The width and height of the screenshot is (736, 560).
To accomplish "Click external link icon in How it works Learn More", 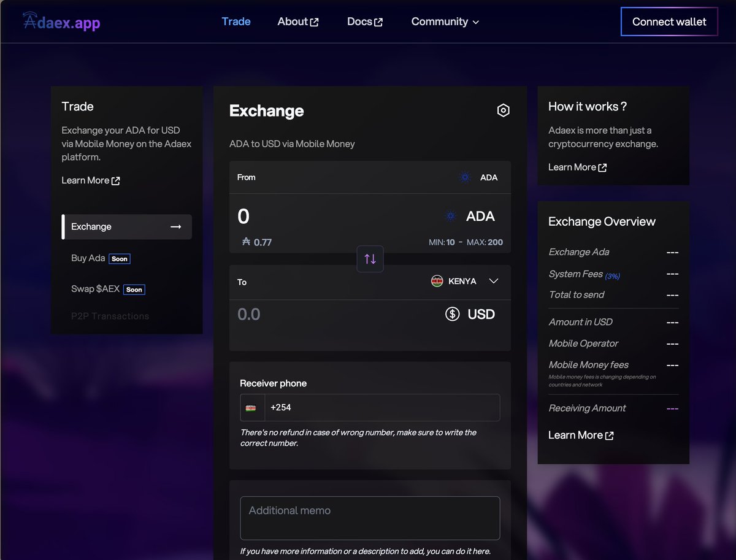I will [602, 167].
